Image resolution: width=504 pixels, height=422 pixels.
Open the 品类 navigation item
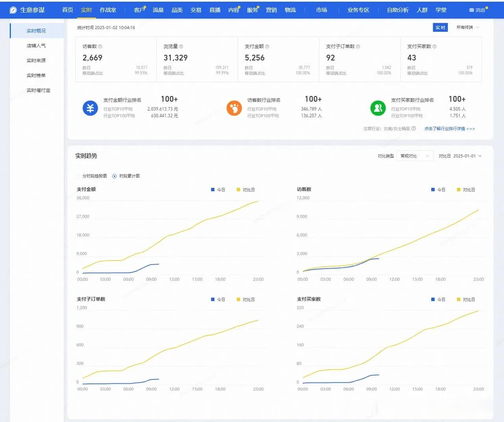tap(177, 10)
